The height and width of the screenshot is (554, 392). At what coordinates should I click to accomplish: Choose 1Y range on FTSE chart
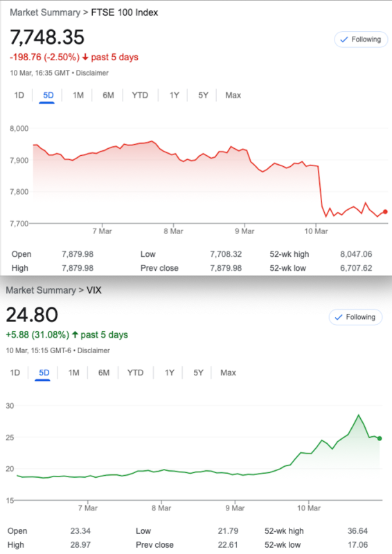click(x=175, y=95)
